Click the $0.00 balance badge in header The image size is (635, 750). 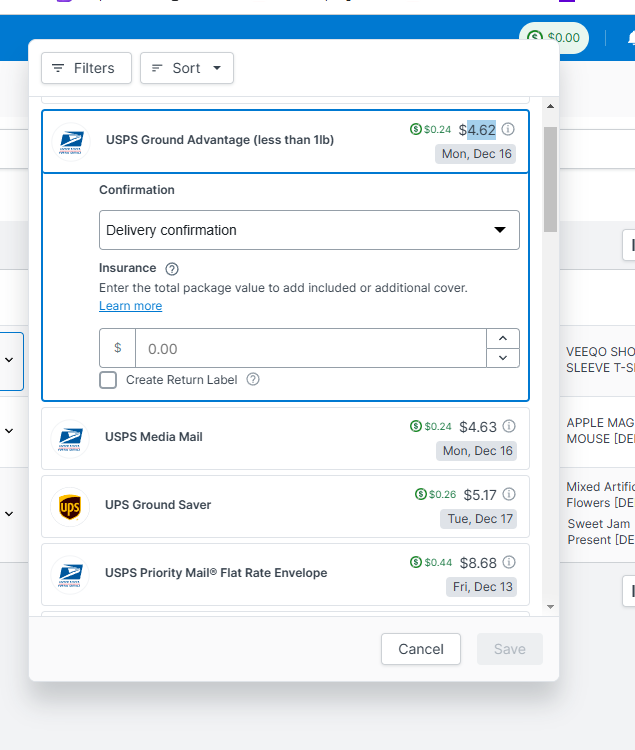point(554,37)
